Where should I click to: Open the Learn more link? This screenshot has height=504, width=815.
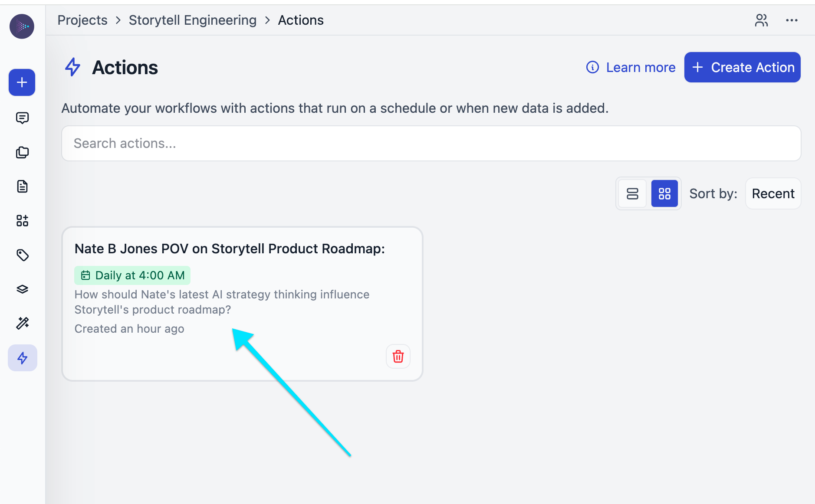click(x=631, y=67)
